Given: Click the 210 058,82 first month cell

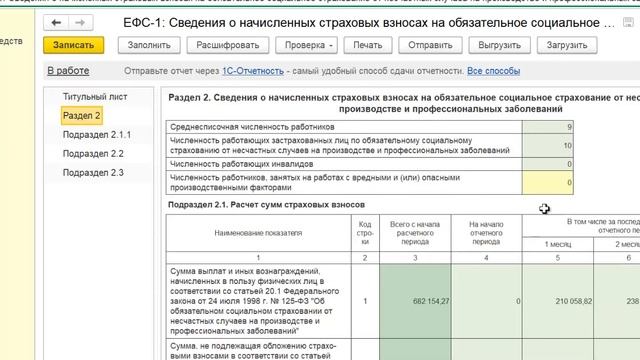Looking at the screenshot, I should pos(558,301).
